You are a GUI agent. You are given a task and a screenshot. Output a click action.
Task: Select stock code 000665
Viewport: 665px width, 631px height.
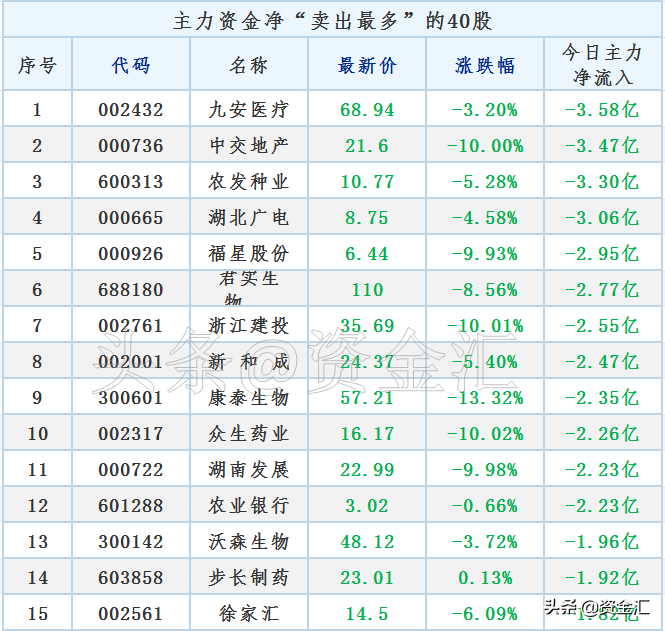point(131,218)
